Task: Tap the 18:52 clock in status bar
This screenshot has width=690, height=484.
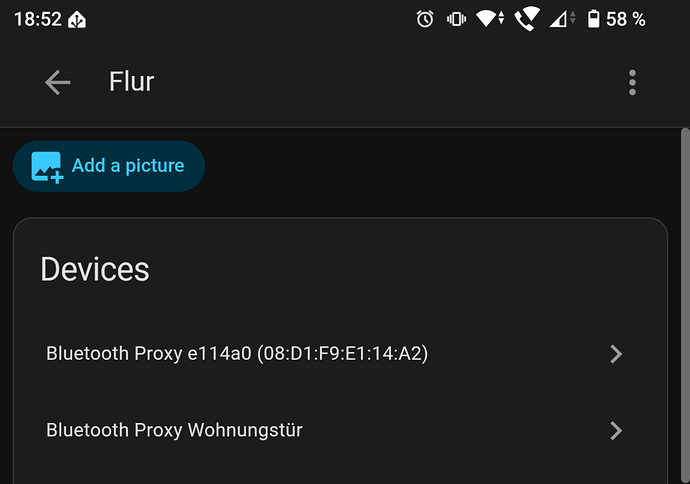Action: pyautogui.click(x=38, y=19)
